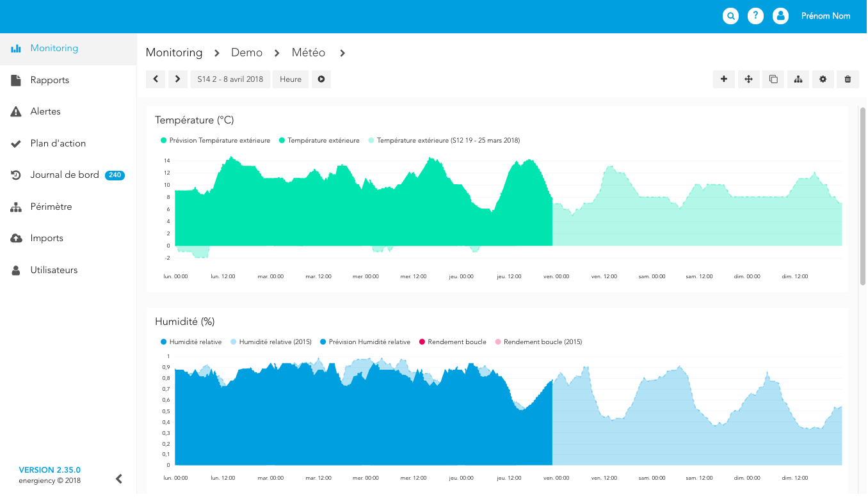The image size is (868, 497).
Task: Open the Prénom Nom account menu
Action: pos(826,16)
